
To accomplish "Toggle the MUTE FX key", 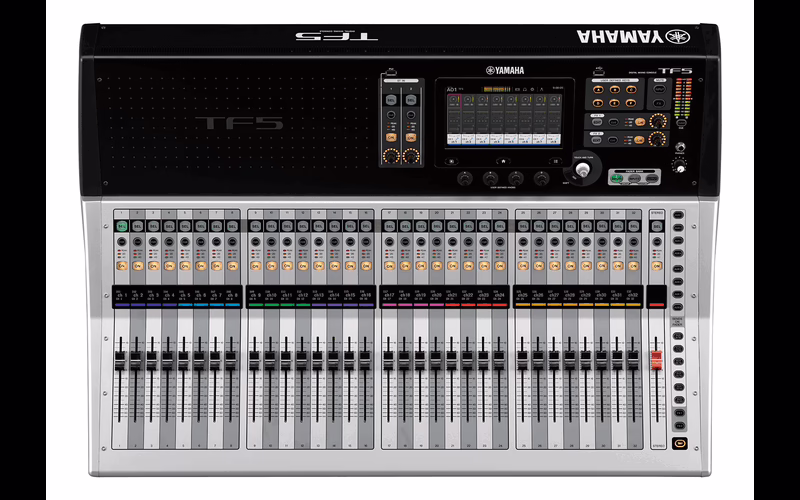I will tap(659, 103).
